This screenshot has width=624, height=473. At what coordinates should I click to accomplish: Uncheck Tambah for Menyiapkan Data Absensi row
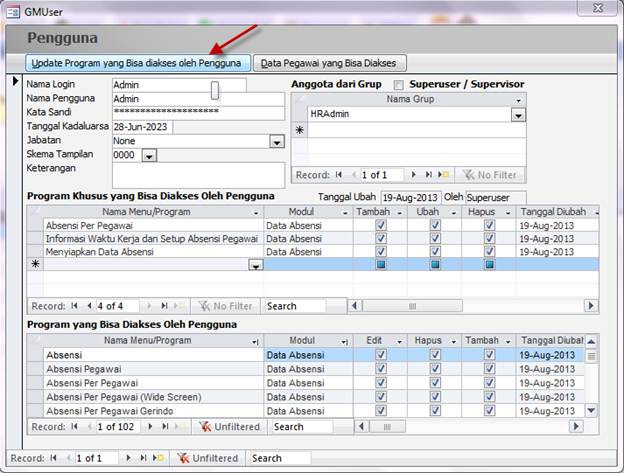tap(381, 251)
